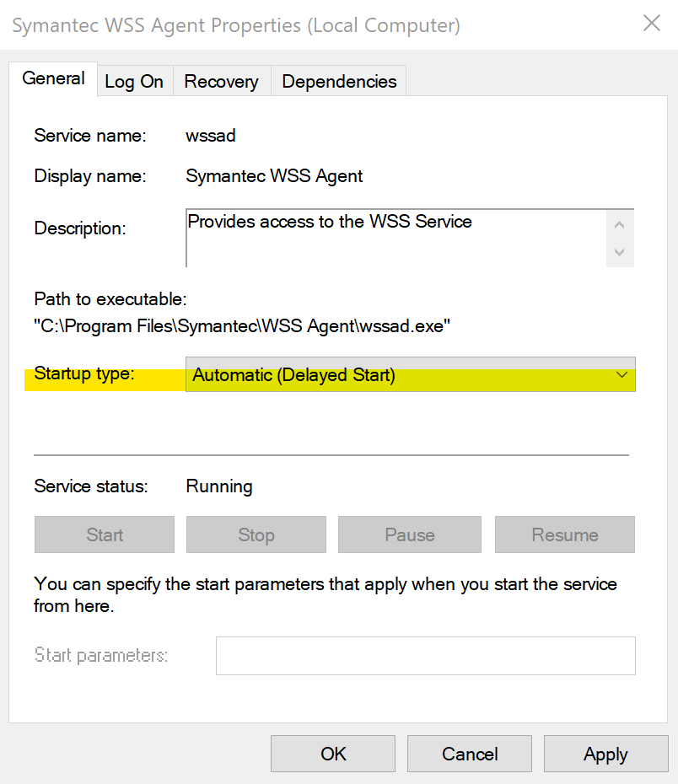Click the 'Running' service status text
678x784 pixels.
coord(219,486)
